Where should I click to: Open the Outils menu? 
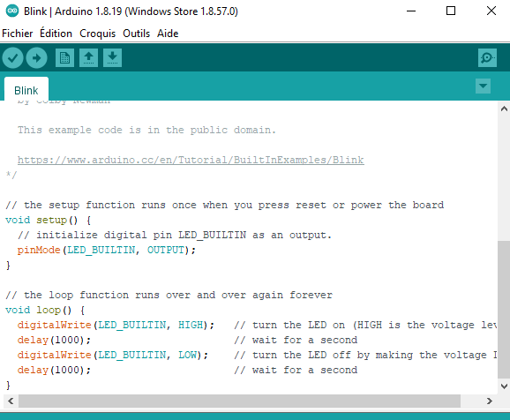[136, 34]
